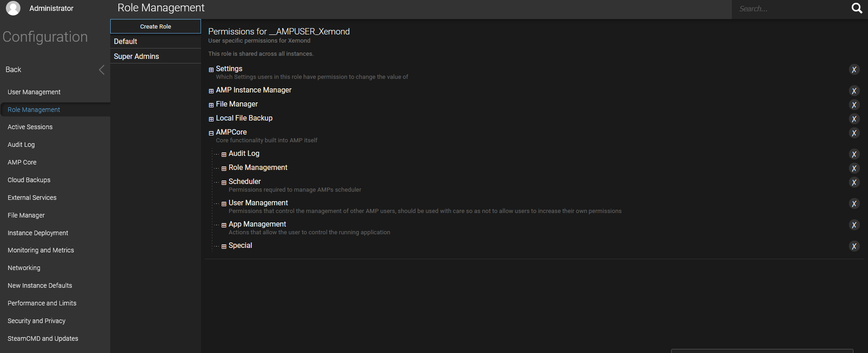The height and width of the screenshot is (353, 868).
Task: Toggle the X button for Settings permissions
Action: click(854, 69)
